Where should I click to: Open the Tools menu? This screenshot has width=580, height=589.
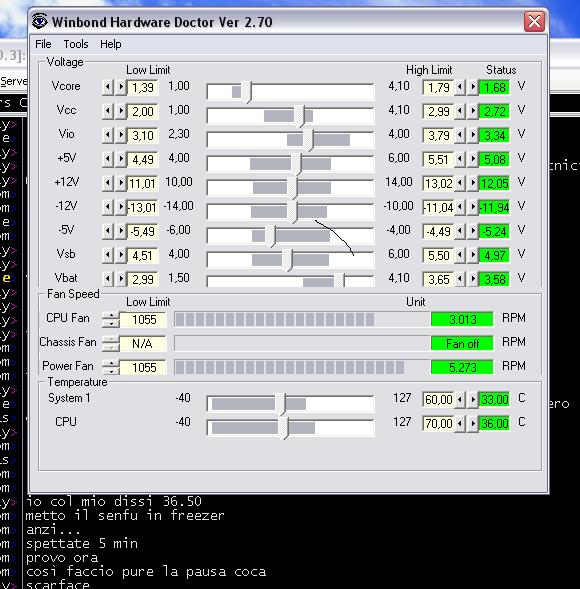(x=76, y=44)
